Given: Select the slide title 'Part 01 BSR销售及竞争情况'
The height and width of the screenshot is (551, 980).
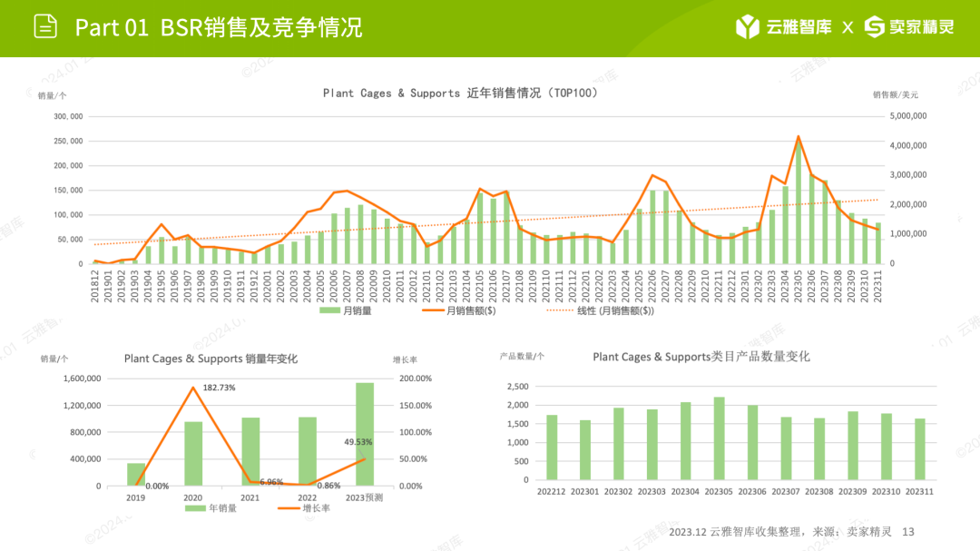Looking at the screenshot, I should pyautogui.click(x=218, y=27).
